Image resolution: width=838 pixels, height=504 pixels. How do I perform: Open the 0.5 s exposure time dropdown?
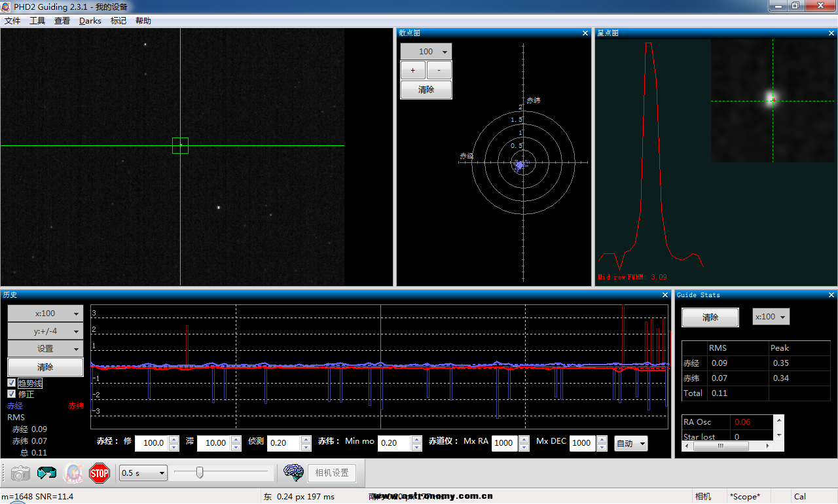(143, 473)
